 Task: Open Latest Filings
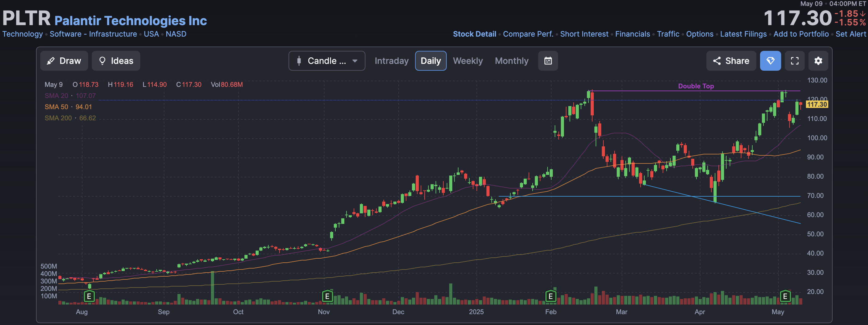click(x=743, y=34)
